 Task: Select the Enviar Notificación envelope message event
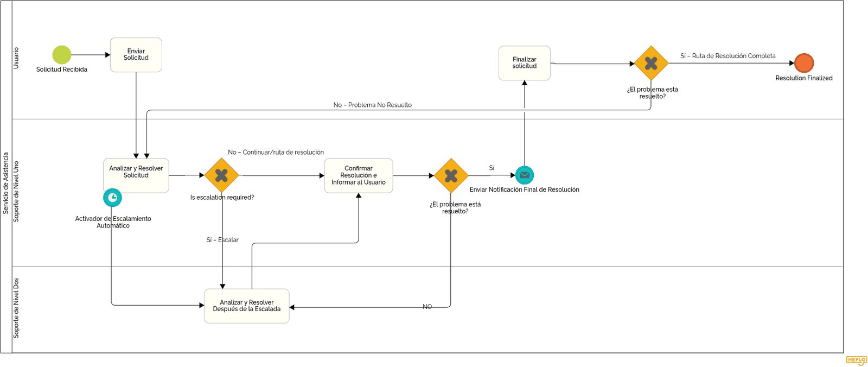(525, 175)
